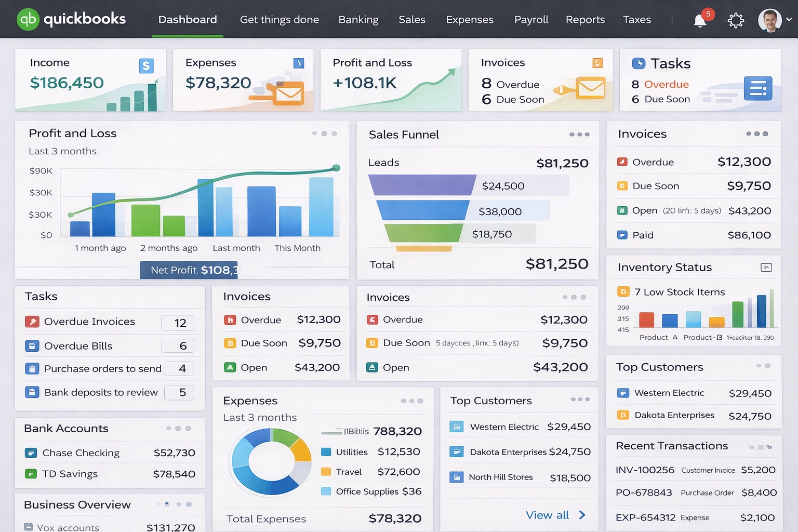Click the Western Electric customer icon
798x532 pixels.
(x=457, y=427)
